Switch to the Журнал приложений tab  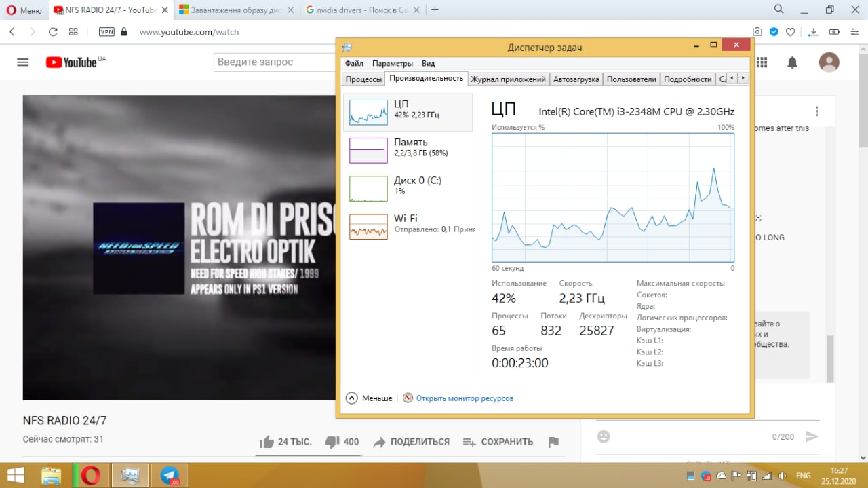coord(509,79)
